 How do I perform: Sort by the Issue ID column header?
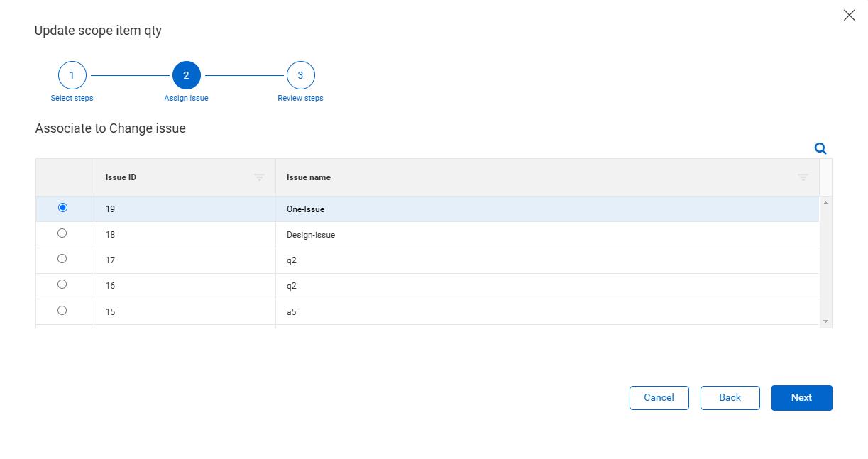pyautogui.click(x=121, y=177)
